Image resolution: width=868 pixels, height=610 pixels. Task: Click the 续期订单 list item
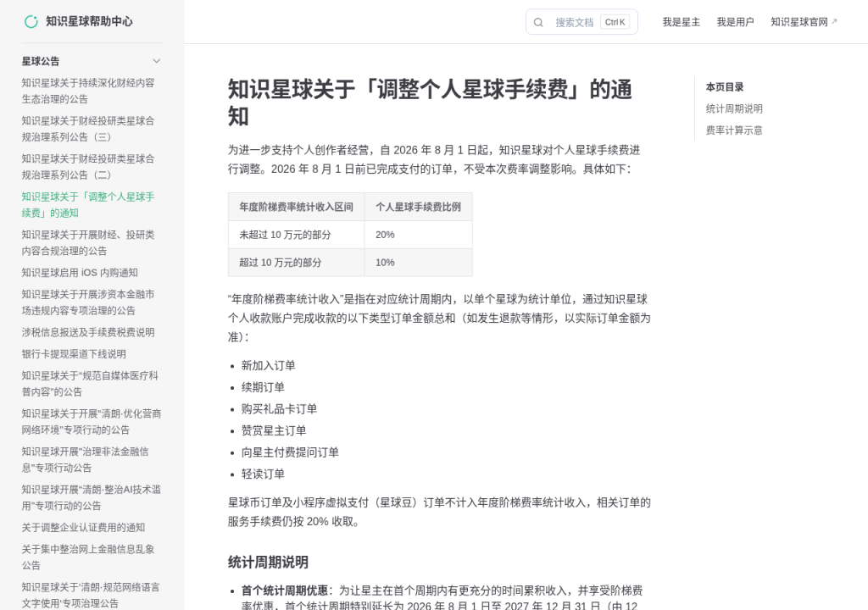click(263, 387)
